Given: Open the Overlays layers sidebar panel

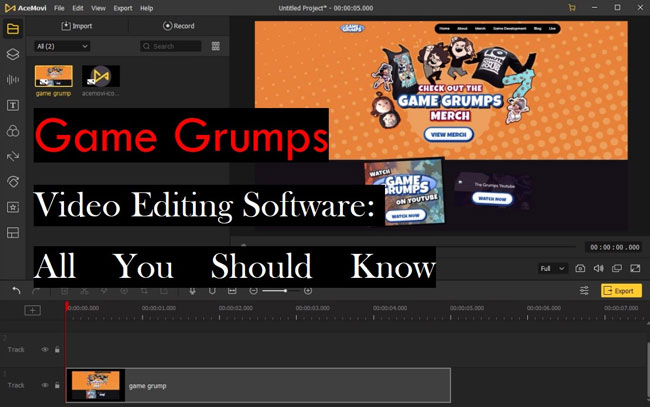Looking at the screenshot, I should point(13,54).
